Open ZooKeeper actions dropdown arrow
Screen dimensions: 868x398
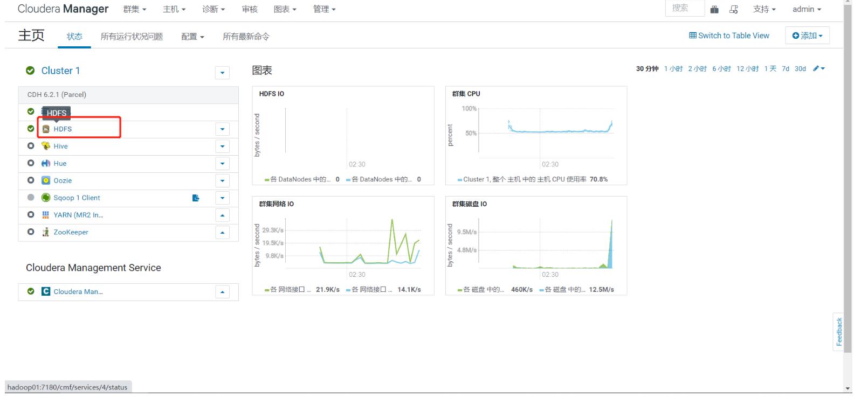coord(222,233)
